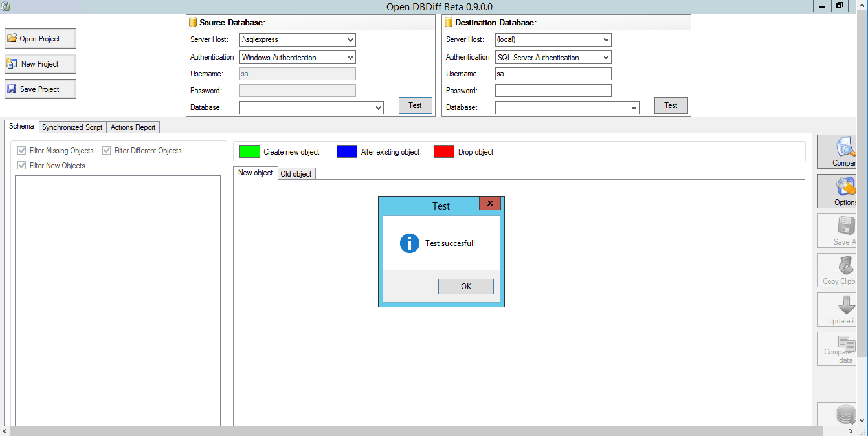The width and height of the screenshot is (868, 436).
Task: Click the Copy Clipboard icon
Action: (846, 266)
